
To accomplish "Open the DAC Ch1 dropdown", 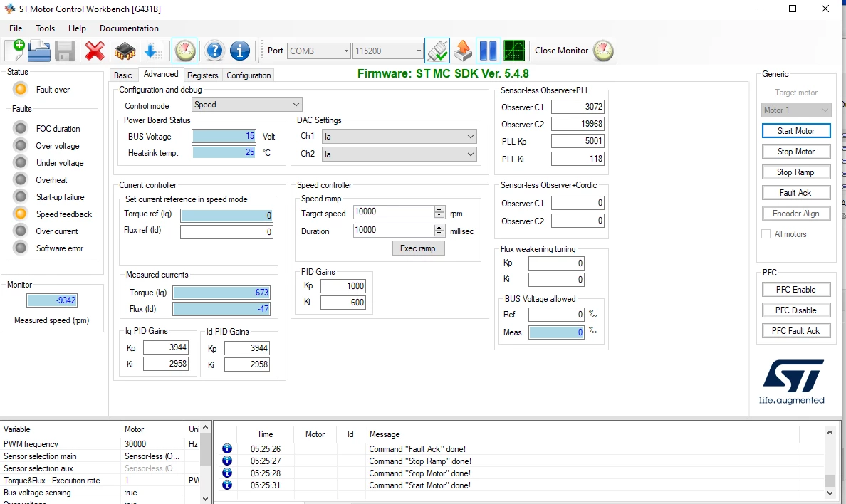I will 399,137.
